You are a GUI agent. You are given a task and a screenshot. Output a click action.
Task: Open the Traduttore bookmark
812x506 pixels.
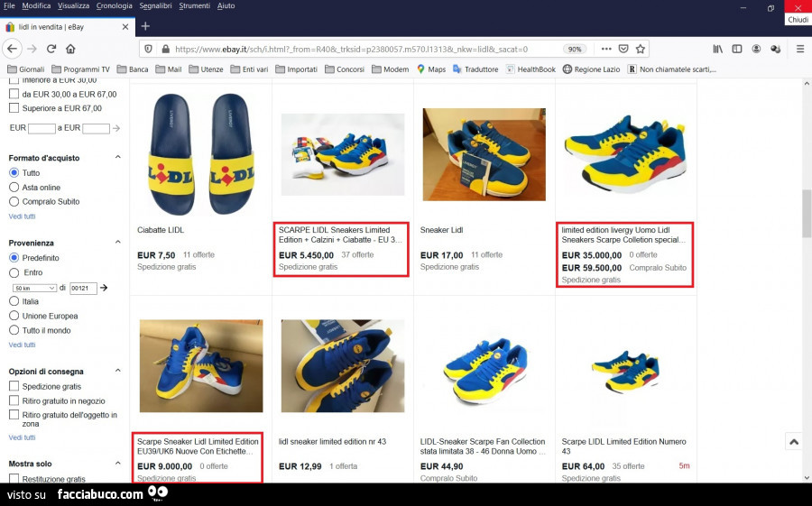[475, 69]
